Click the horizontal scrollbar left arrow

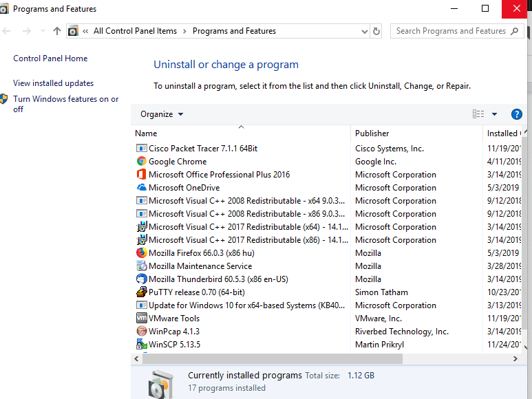[136, 358]
